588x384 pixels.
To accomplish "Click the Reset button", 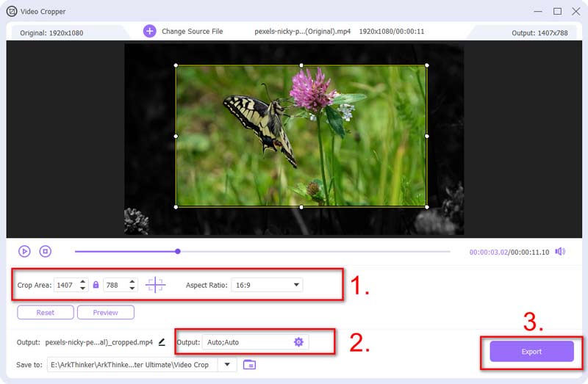I will coord(46,313).
